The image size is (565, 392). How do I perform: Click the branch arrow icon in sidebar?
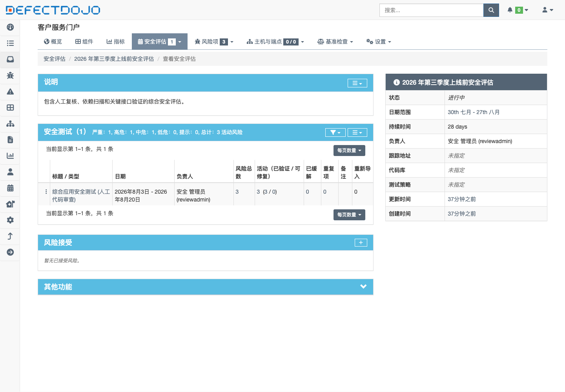tap(10, 236)
